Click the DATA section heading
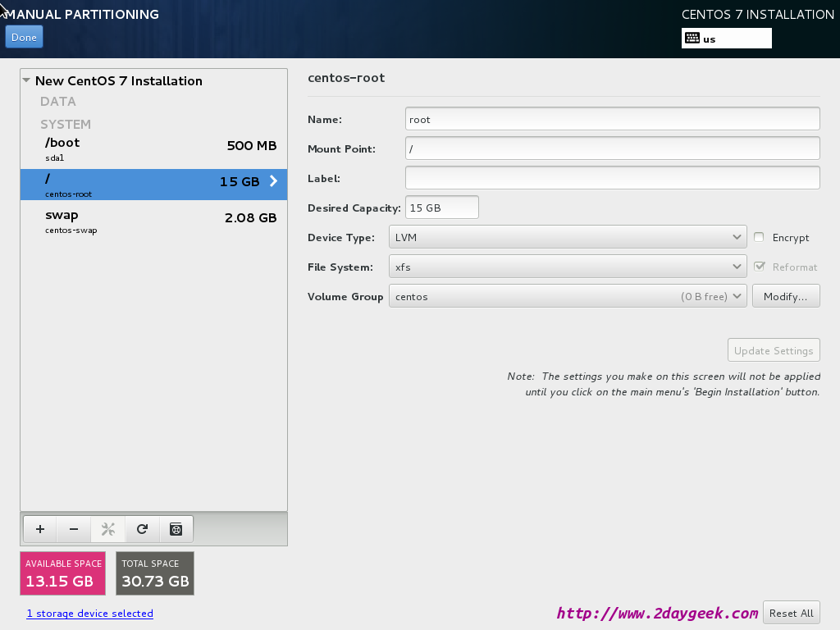 pyautogui.click(x=58, y=101)
